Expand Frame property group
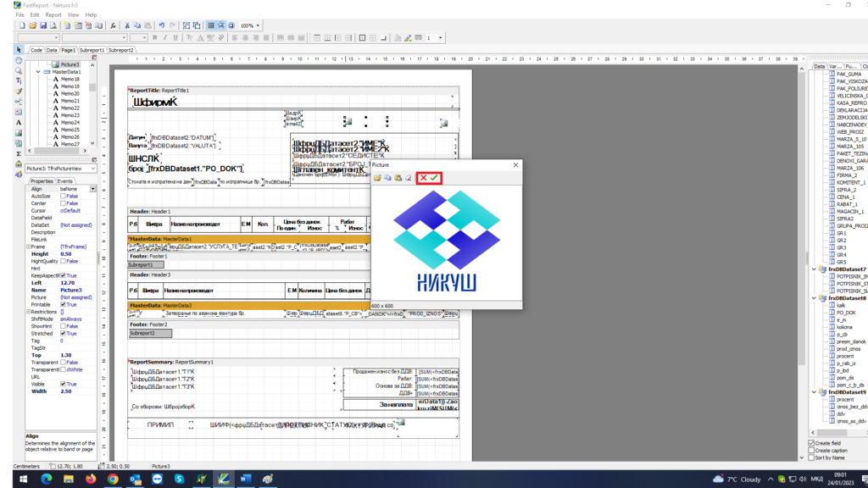 pyautogui.click(x=29, y=247)
